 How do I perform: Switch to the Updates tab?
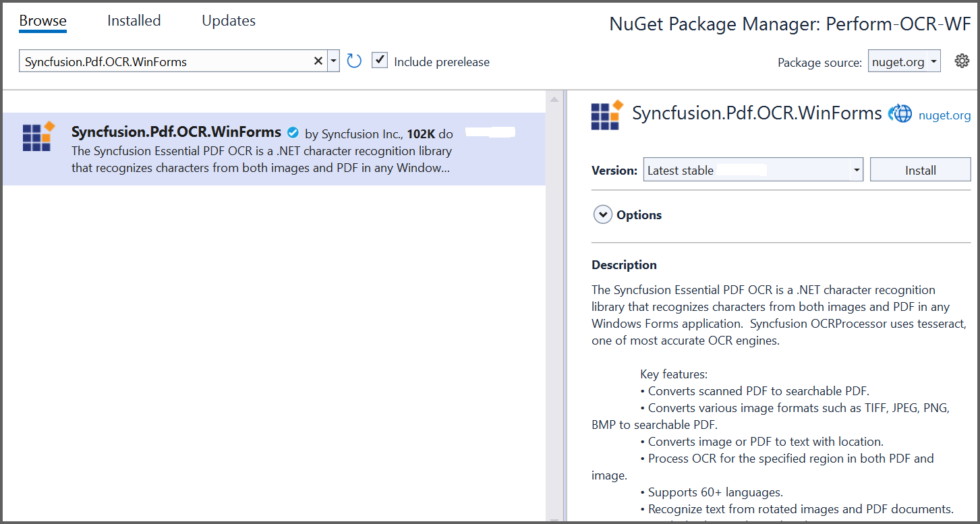pos(229,21)
